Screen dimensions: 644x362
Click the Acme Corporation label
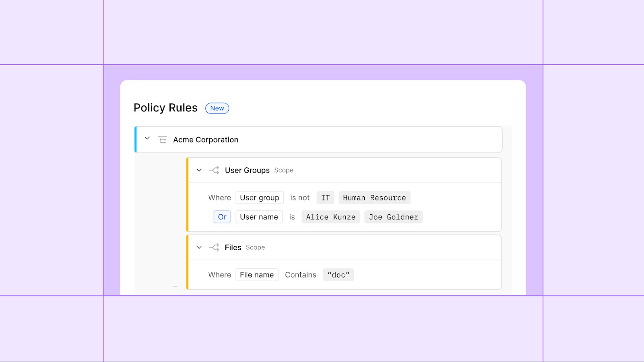[x=206, y=140]
